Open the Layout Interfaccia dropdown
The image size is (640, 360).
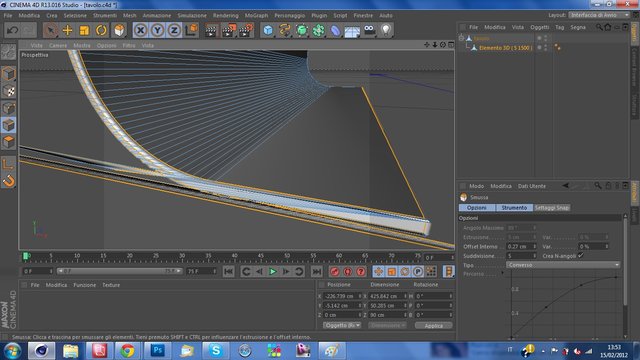coord(599,15)
